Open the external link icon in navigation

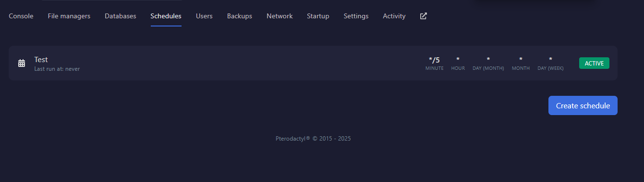424,16
